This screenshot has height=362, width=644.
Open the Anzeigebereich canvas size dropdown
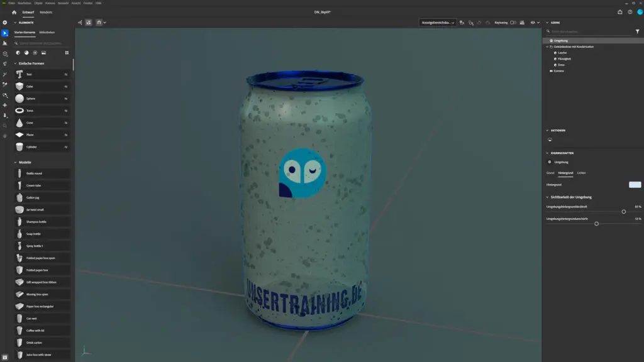(x=438, y=23)
